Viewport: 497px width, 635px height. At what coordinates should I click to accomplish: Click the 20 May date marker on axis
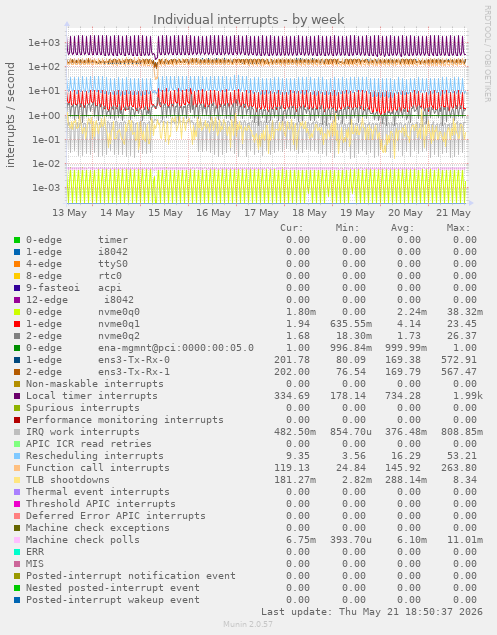click(x=405, y=213)
